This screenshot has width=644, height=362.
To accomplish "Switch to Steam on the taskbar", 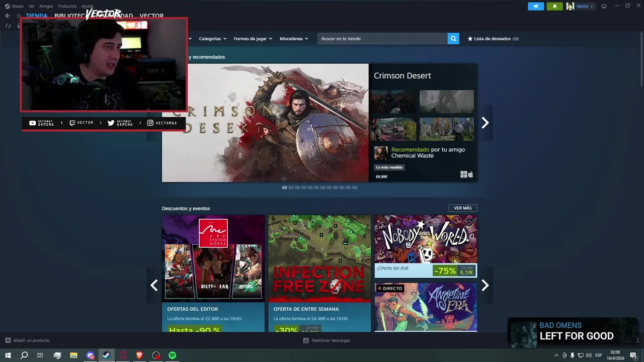I will pyautogui.click(x=106, y=355).
